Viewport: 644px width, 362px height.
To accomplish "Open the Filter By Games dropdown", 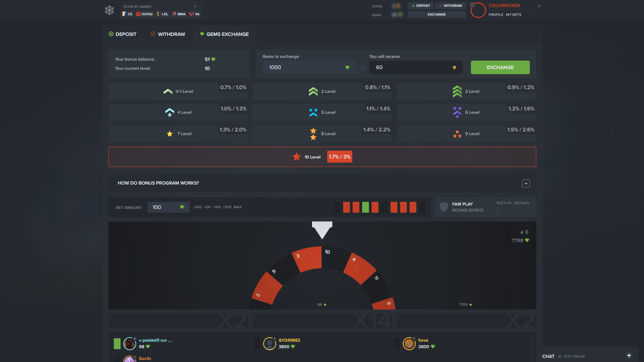I will tap(195, 6).
